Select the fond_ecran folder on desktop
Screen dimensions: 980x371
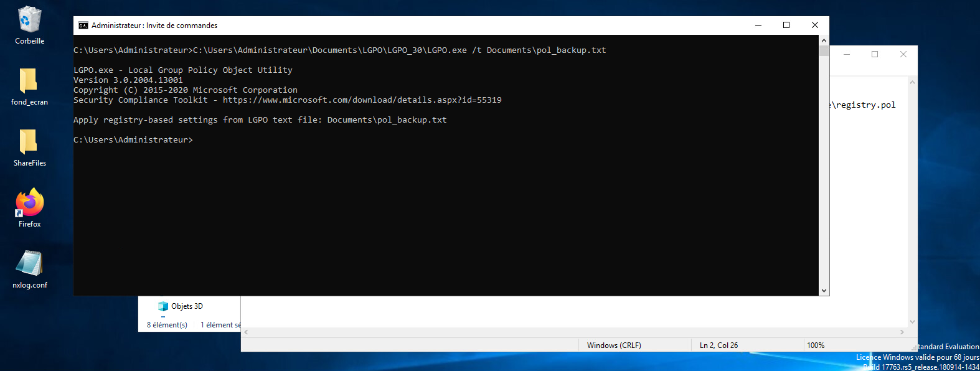pos(29,82)
